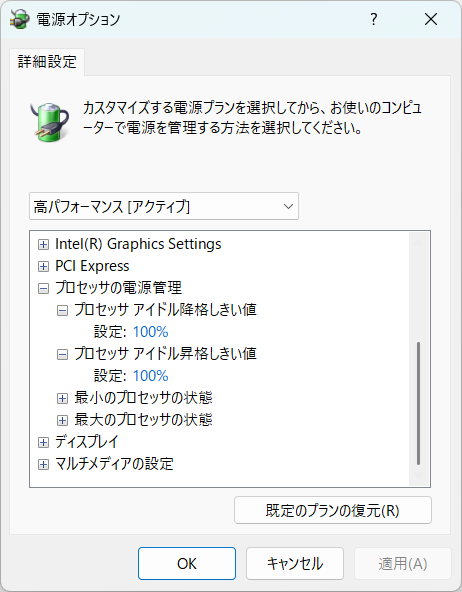
Task: Expand the PCI Express node
Action: [x=43, y=267]
